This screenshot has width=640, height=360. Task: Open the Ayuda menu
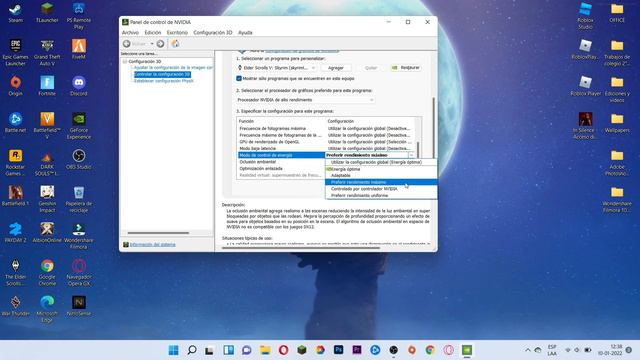pos(245,32)
